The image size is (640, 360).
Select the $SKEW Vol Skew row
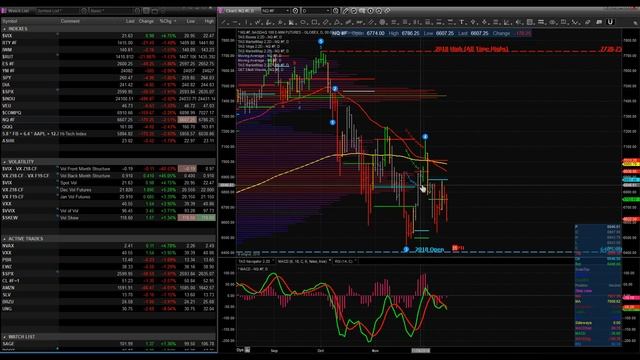[x=108, y=218]
